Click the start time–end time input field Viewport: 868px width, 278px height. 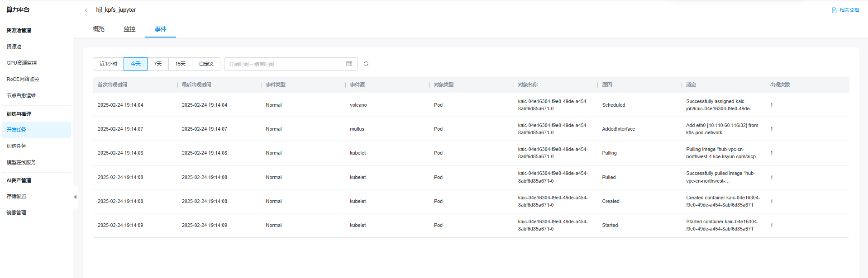(x=285, y=64)
